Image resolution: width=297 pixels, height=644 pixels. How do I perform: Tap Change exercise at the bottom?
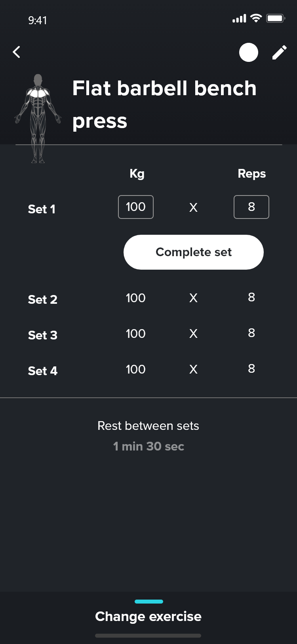(x=148, y=616)
